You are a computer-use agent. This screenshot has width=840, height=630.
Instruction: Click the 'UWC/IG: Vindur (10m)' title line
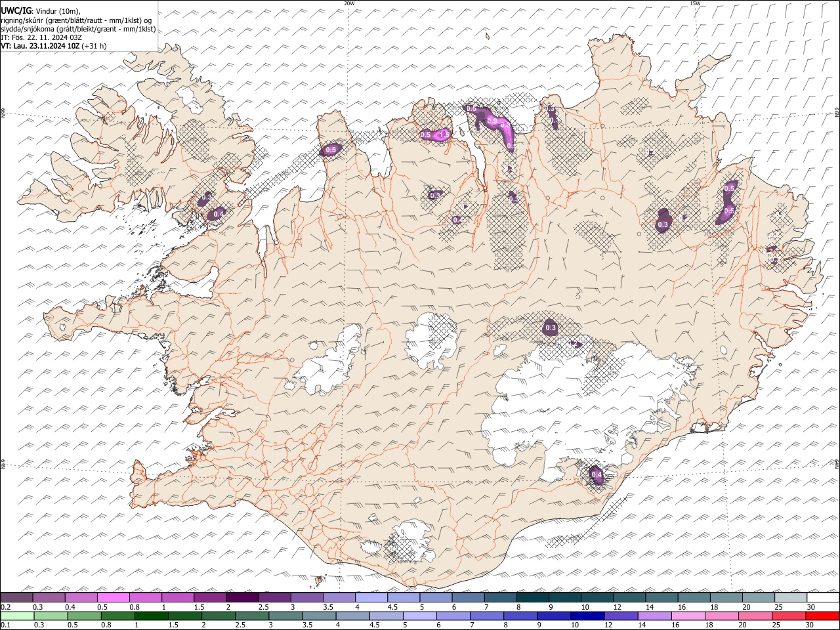tap(40, 10)
